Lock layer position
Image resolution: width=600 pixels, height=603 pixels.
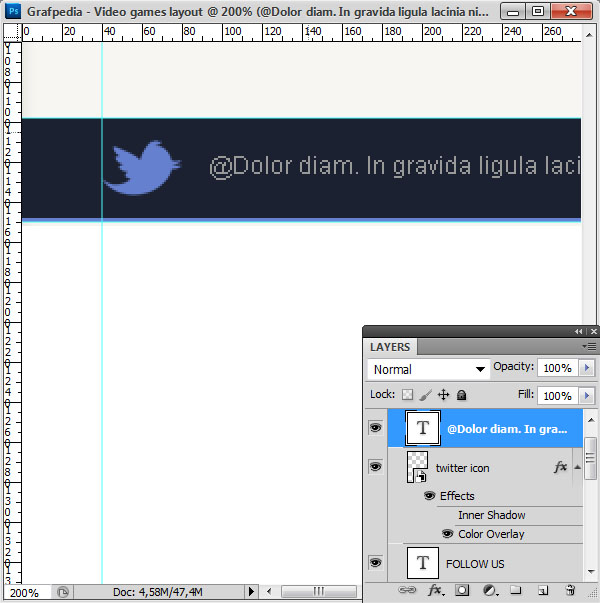point(443,395)
